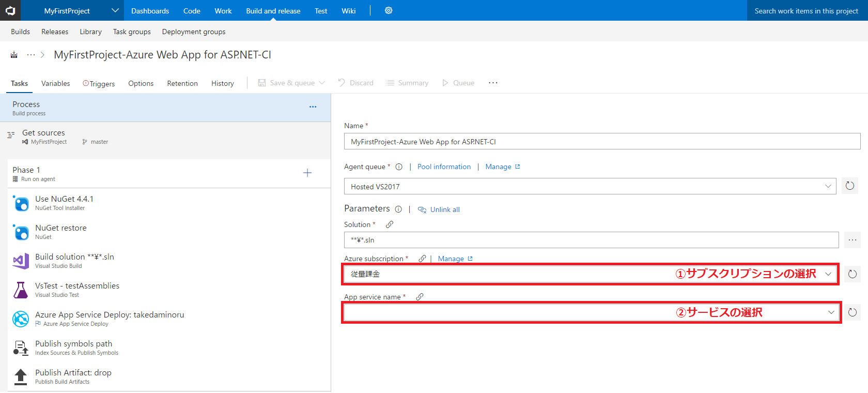Open Manage link for Agent queue

[502, 167]
